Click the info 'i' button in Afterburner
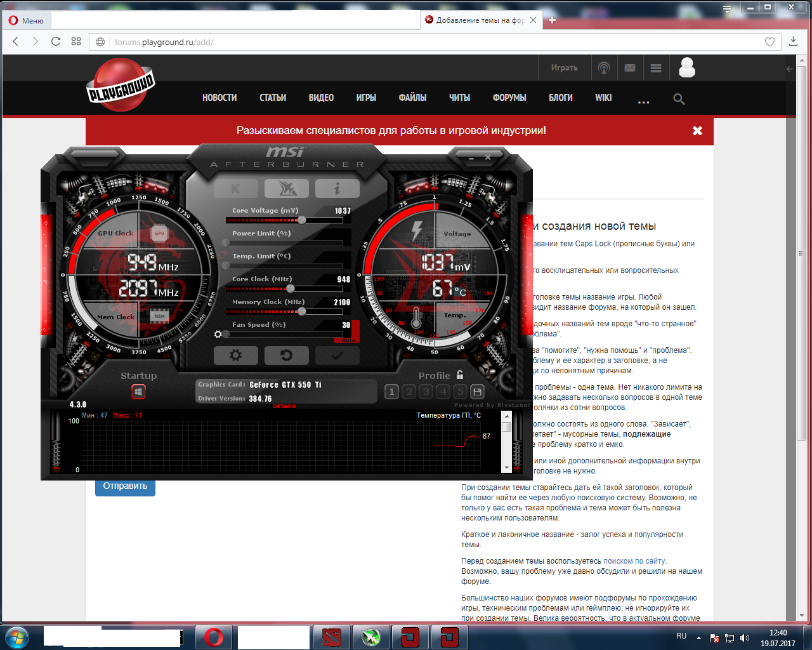The image size is (812, 650). click(x=337, y=189)
